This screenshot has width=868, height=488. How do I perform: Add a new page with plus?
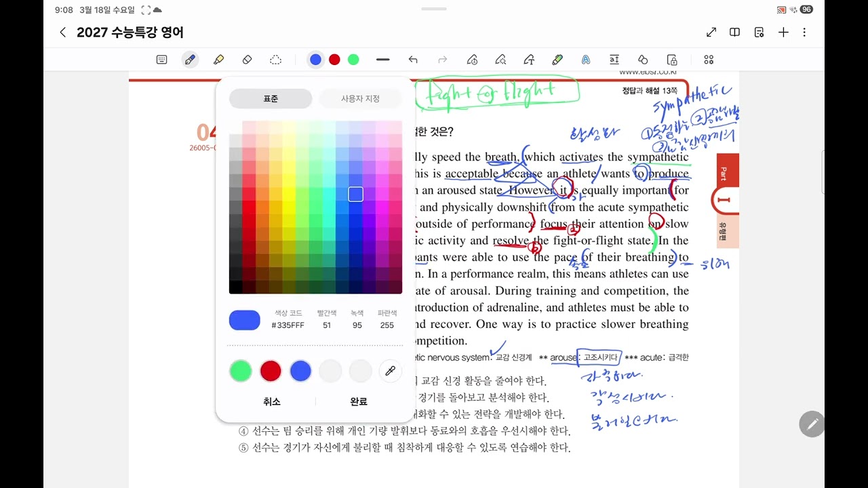[x=783, y=33]
